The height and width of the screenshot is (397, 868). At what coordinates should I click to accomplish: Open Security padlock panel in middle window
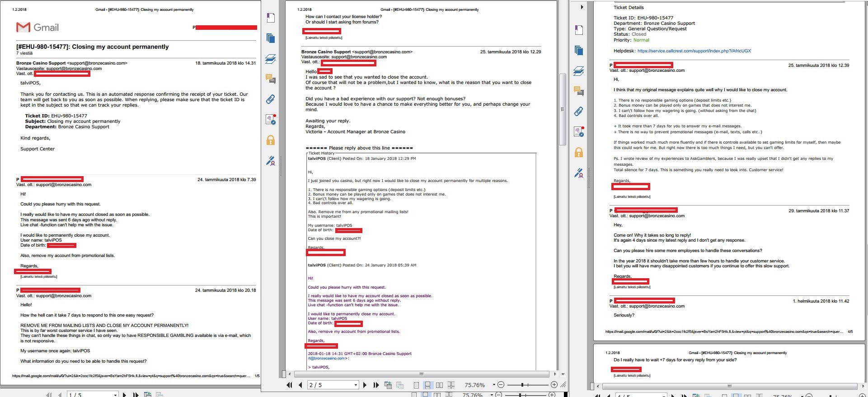[x=270, y=140]
